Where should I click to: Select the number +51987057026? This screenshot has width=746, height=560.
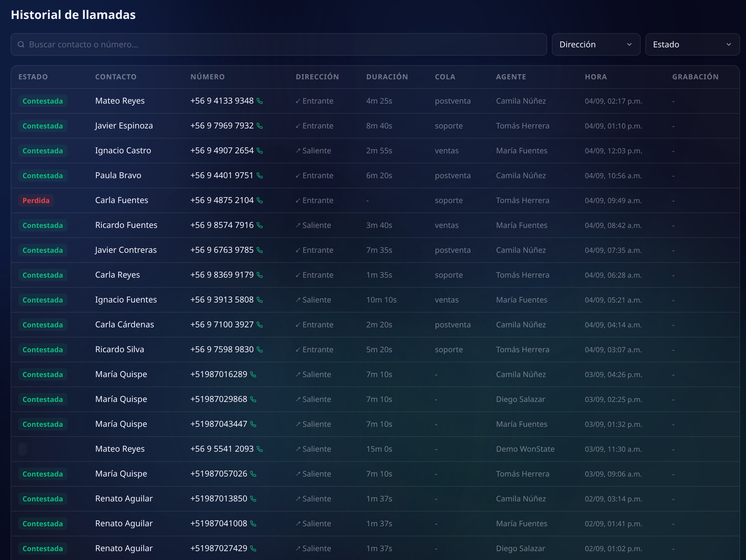point(218,474)
